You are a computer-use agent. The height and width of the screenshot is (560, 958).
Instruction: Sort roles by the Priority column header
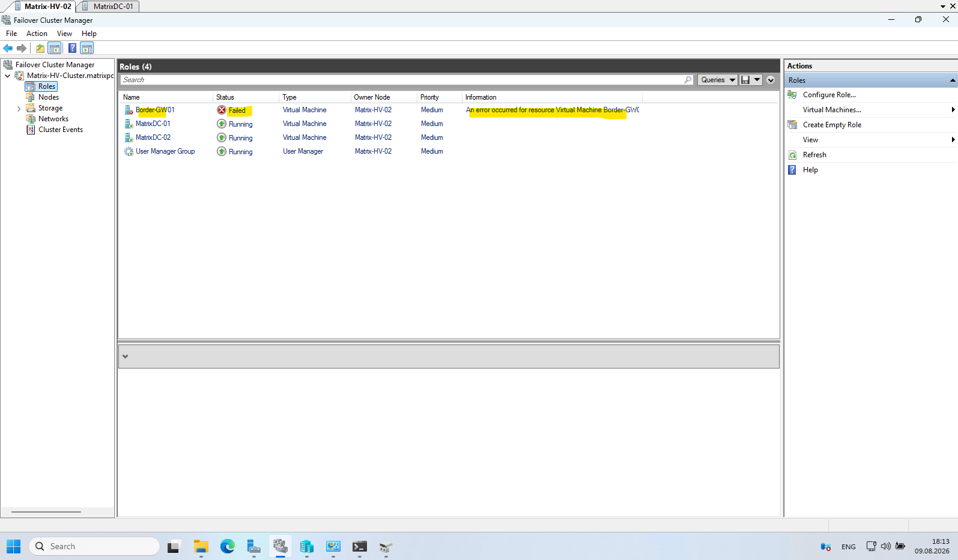click(x=440, y=97)
